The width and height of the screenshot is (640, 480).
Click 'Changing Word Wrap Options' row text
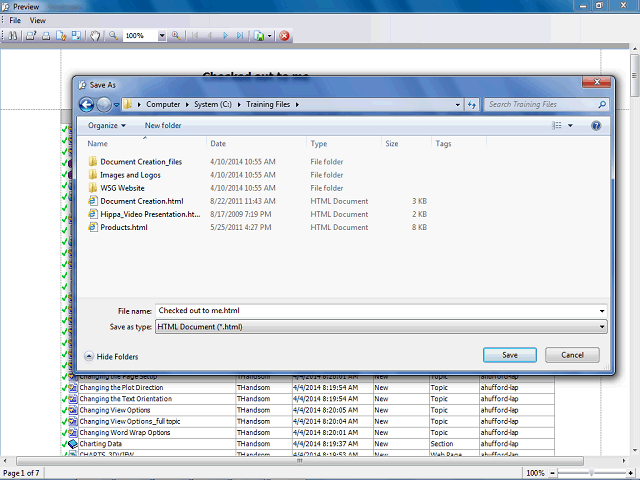click(124, 432)
